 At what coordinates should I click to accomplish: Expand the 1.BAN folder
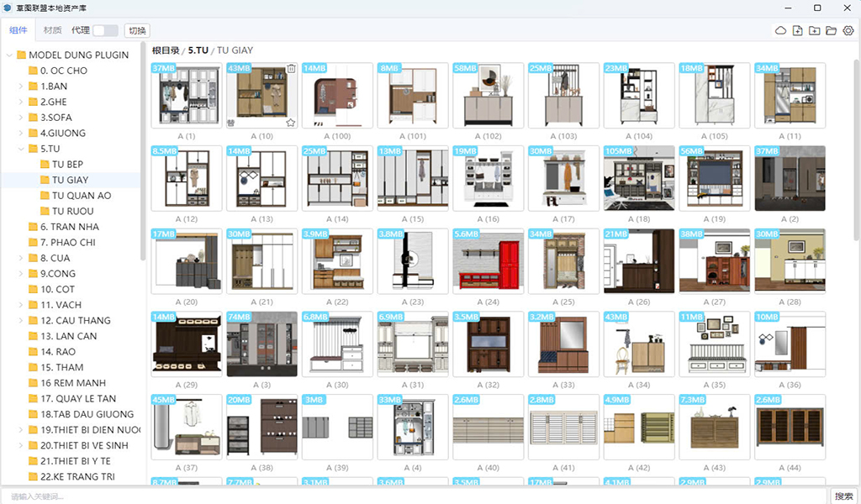(22, 87)
